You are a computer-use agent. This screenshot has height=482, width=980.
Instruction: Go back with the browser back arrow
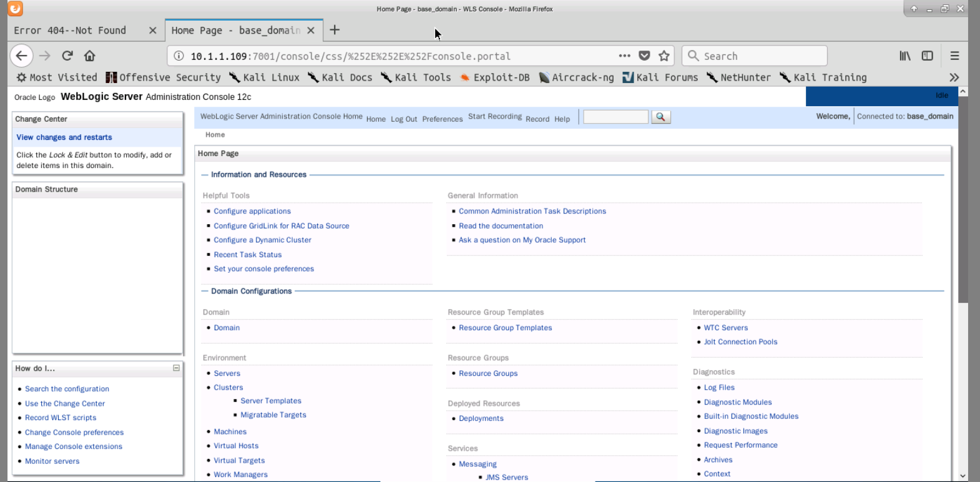(21, 56)
